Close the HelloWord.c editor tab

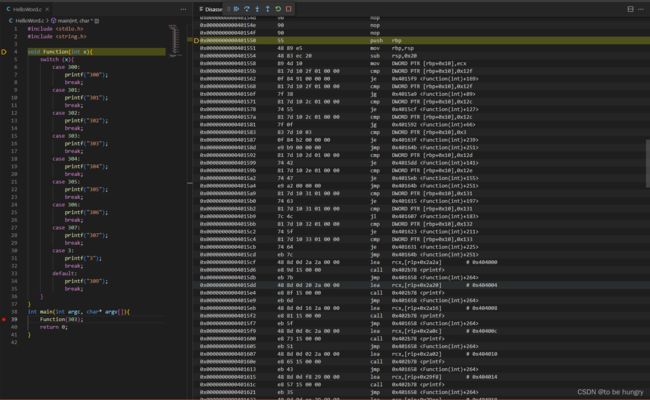click(x=47, y=9)
